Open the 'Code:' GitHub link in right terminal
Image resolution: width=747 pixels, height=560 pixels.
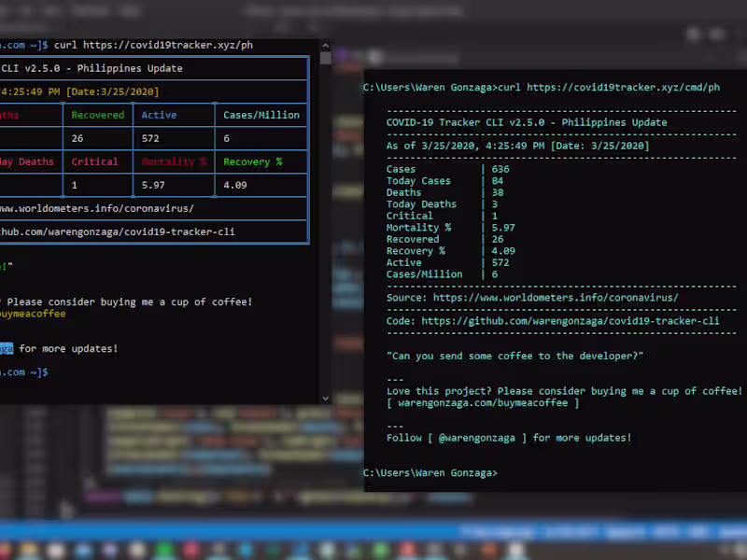point(571,321)
